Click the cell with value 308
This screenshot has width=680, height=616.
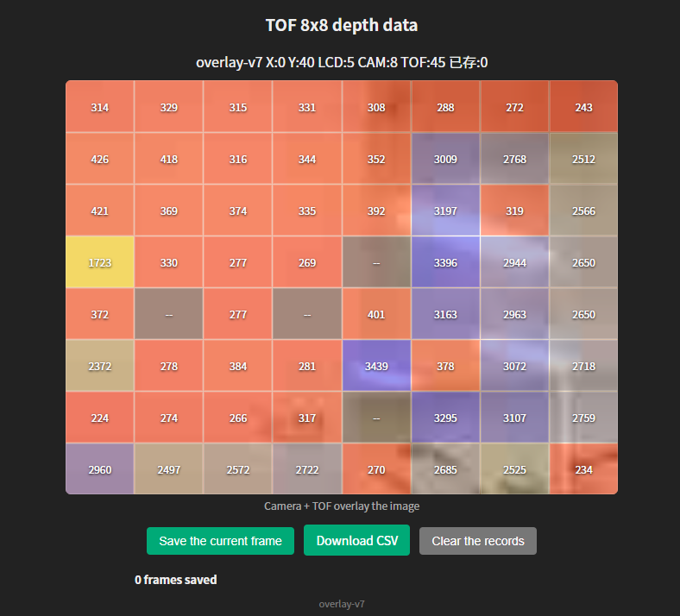point(376,107)
